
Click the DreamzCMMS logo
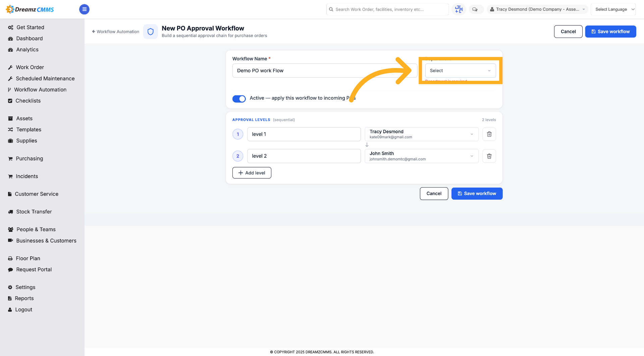point(30,9)
